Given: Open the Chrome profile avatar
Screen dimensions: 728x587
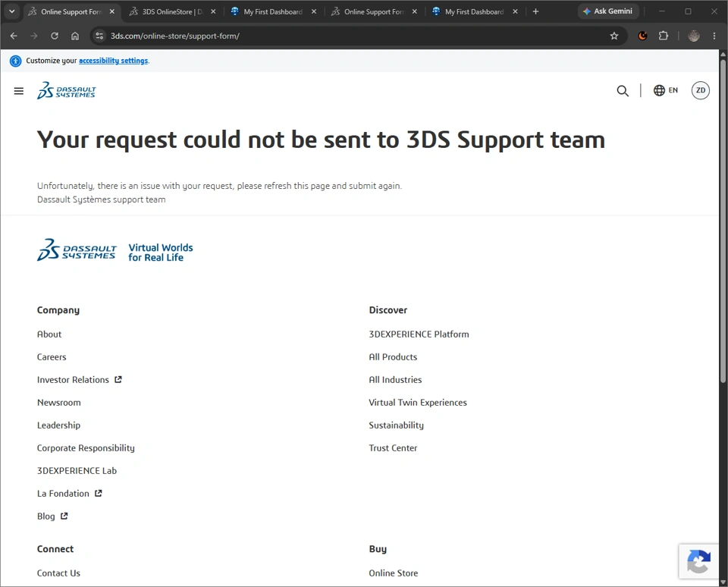Looking at the screenshot, I should (x=694, y=36).
